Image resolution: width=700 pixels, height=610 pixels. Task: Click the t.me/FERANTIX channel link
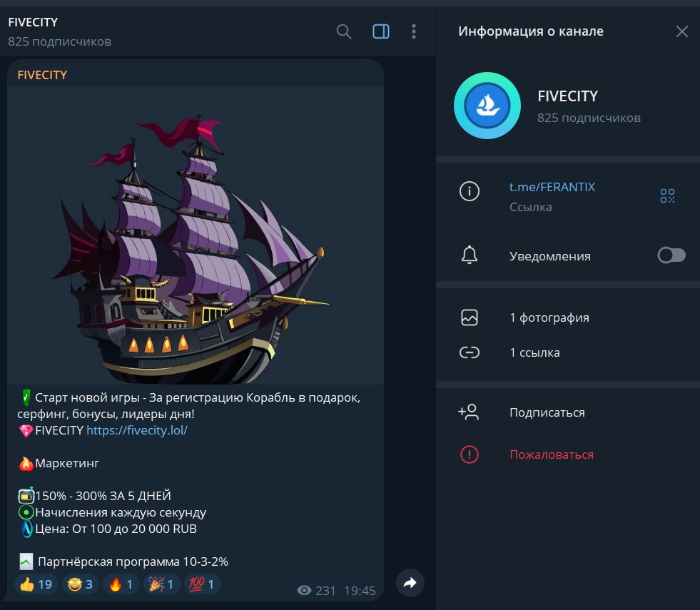(x=552, y=187)
